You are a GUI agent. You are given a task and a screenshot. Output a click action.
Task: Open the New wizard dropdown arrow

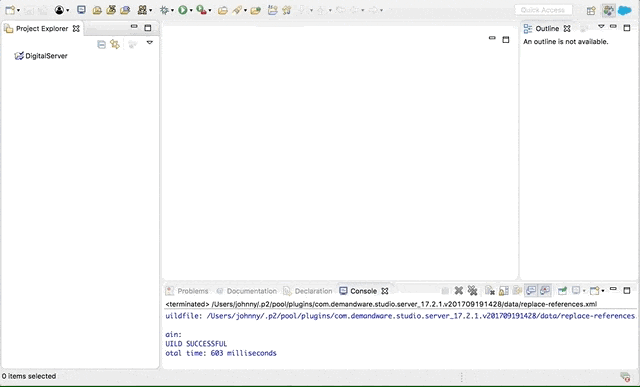(18, 11)
